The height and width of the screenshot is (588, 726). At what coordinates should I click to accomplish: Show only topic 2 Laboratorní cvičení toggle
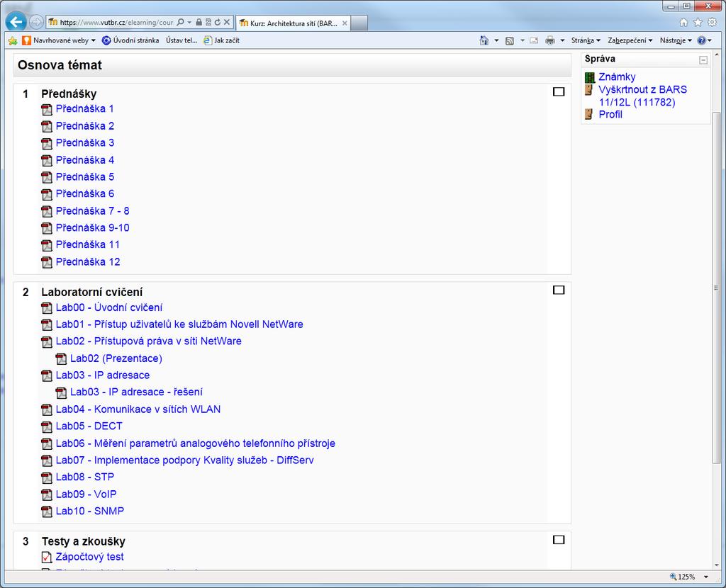click(x=559, y=290)
